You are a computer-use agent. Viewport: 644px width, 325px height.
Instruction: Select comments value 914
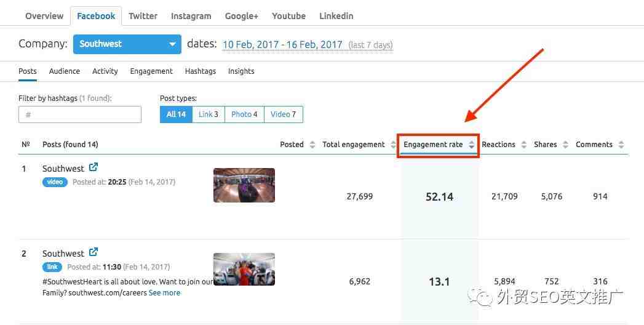click(600, 197)
